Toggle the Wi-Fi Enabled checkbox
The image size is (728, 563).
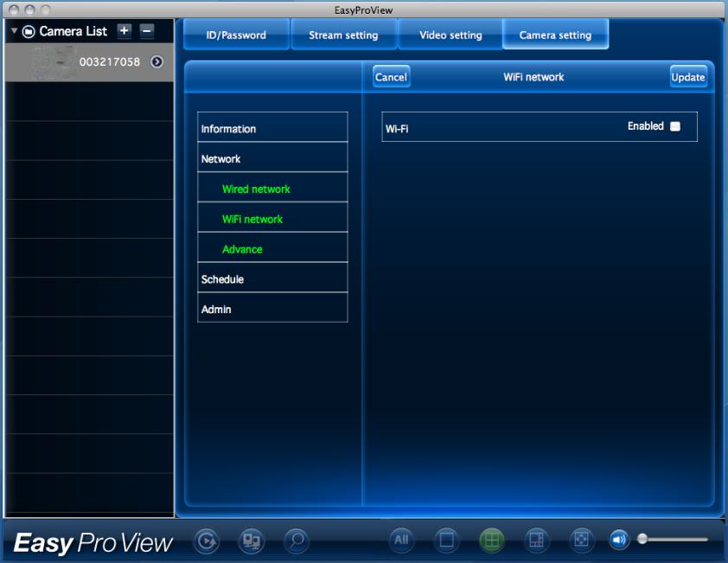pos(675,126)
